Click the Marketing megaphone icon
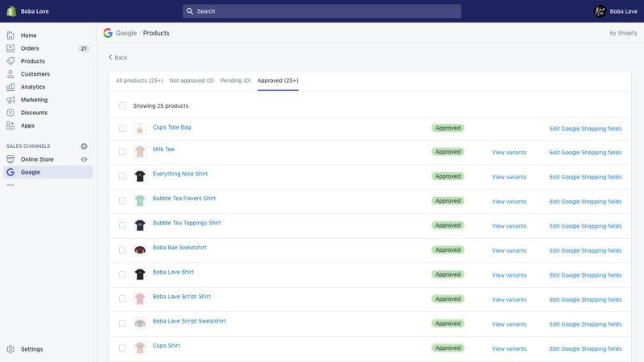 click(x=10, y=100)
